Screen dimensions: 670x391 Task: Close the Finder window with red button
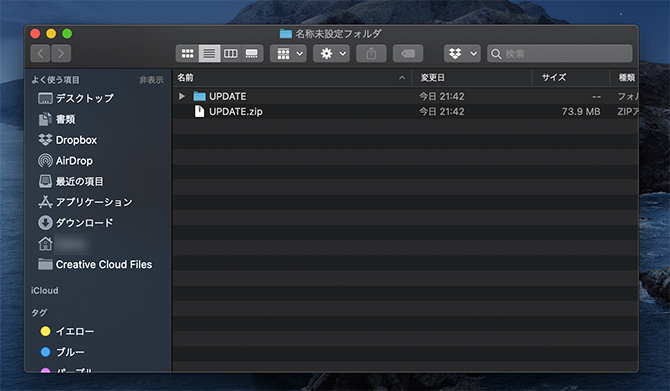[35, 33]
